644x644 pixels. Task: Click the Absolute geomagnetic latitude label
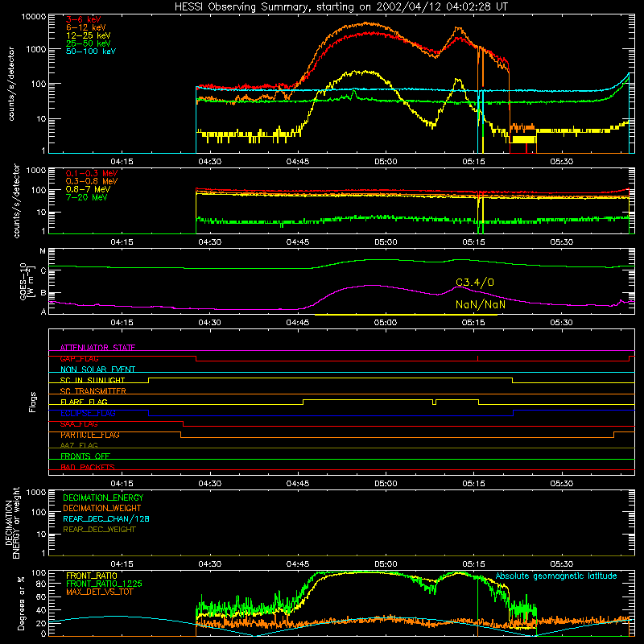coord(556,576)
